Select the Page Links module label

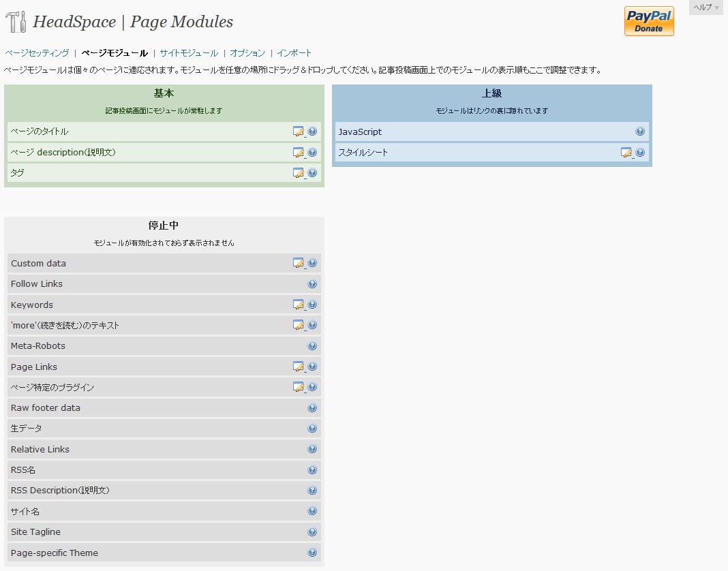34,367
